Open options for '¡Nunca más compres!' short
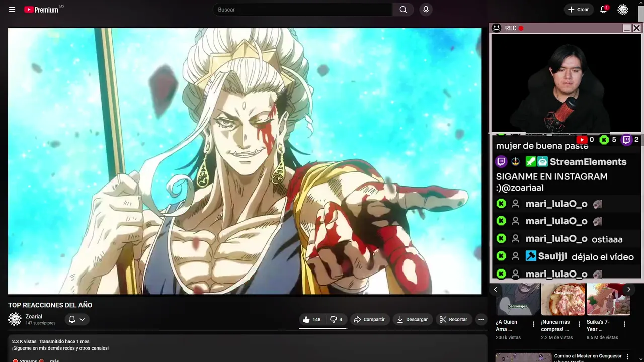The height and width of the screenshot is (362, 644). (x=579, y=324)
